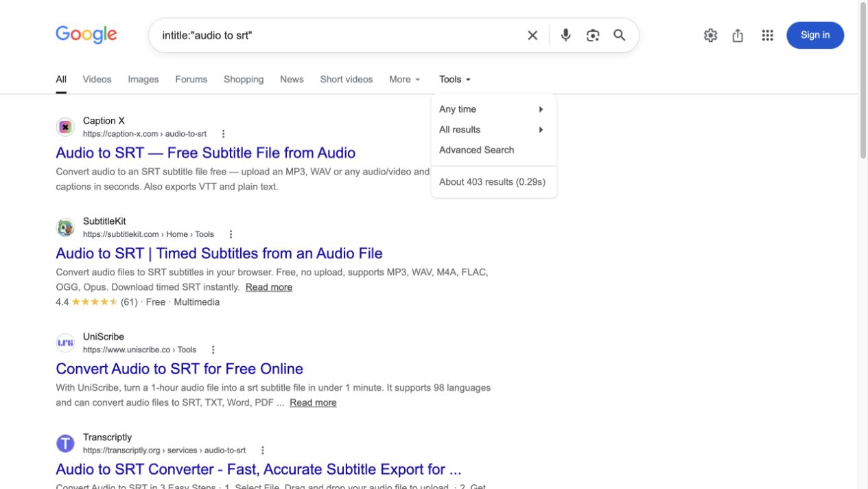Screen dimensions: 868x489
Task: Open Audio to SRT — Free Subtitle File link
Action: click(206, 152)
